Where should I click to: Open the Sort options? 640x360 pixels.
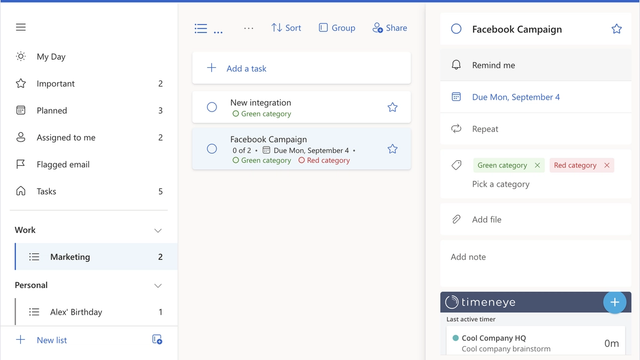(x=286, y=28)
